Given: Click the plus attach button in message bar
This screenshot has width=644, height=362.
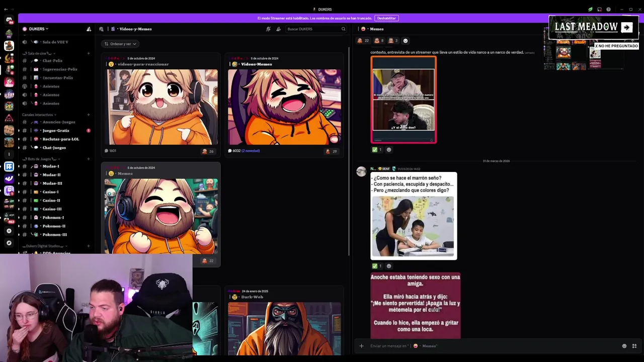Looking at the screenshot, I should [x=361, y=346].
